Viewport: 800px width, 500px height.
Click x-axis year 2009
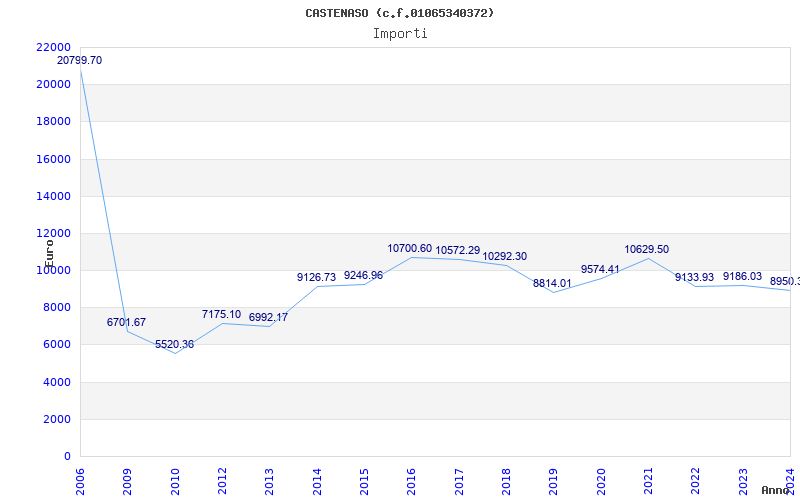(128, 481)
